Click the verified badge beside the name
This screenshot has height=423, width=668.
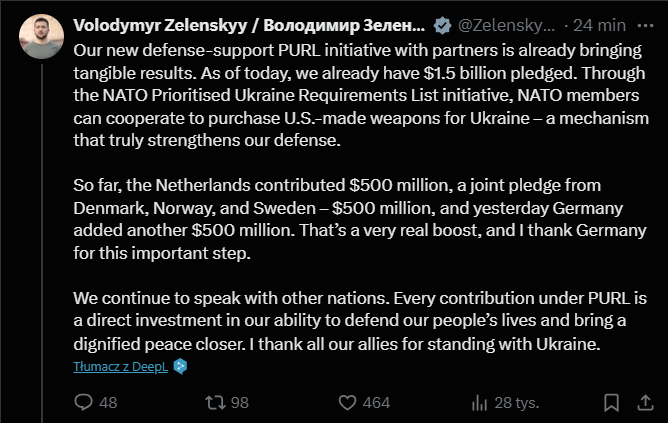click(x=441, y=24)
